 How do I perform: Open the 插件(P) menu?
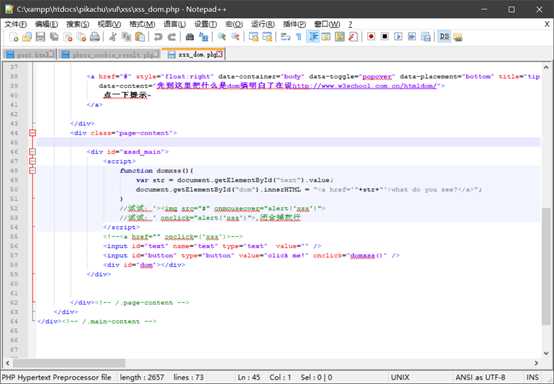click(x=294, y=24)
